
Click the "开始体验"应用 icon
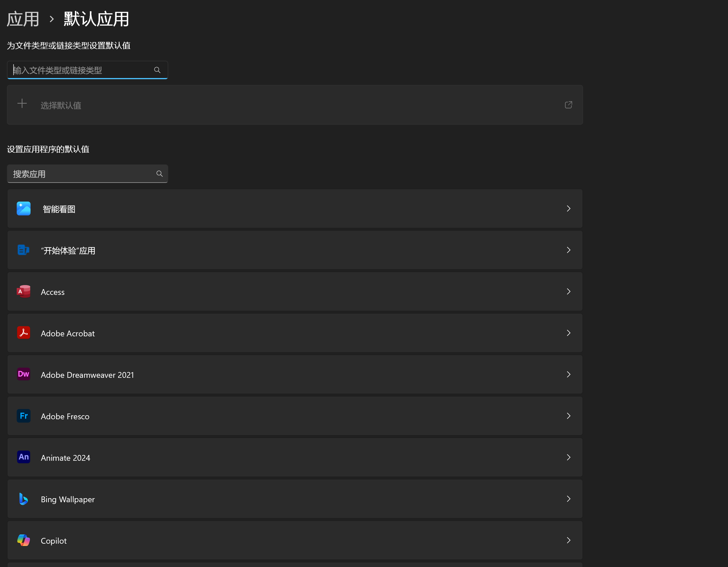pos(24,250)
